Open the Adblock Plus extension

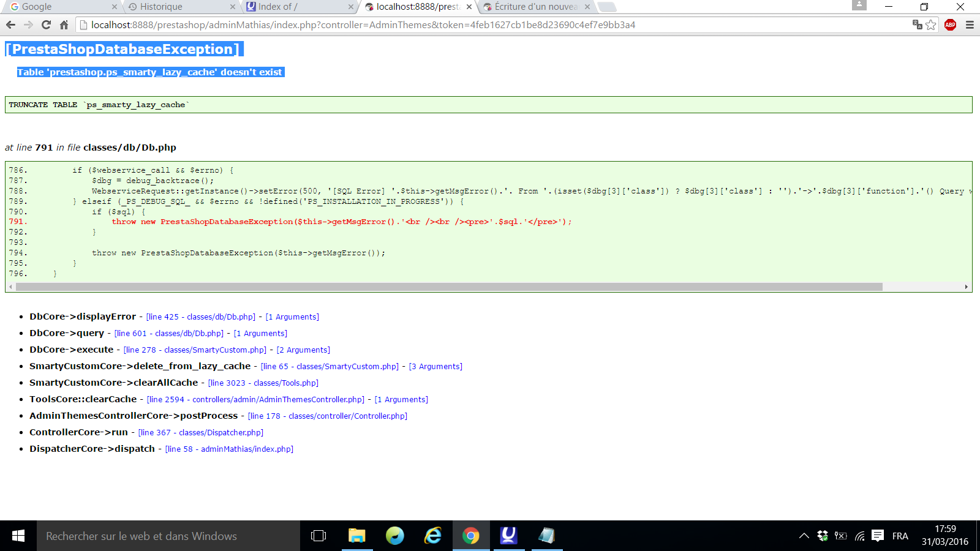(x=950, y=24)
